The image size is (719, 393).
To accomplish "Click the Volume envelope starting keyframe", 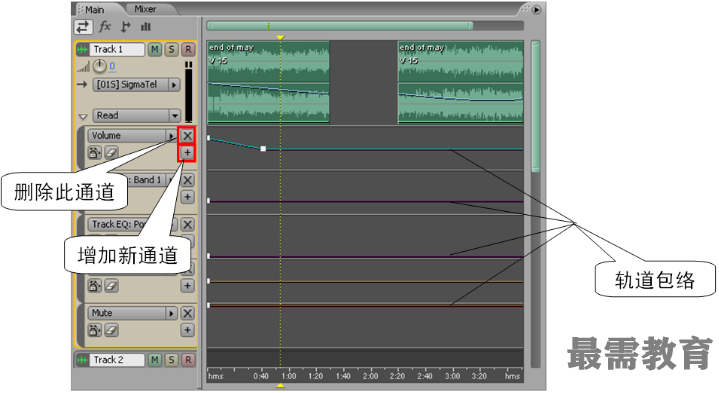I will (x=209, y=138).
